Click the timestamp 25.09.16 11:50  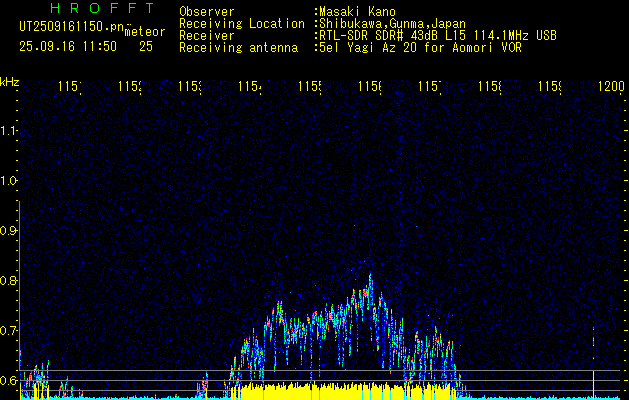(x=68, y=47)
